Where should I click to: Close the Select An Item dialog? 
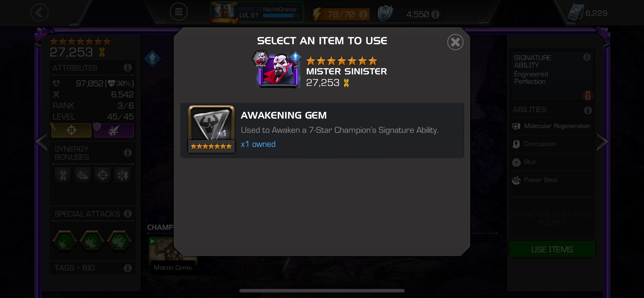pos(455,42)
